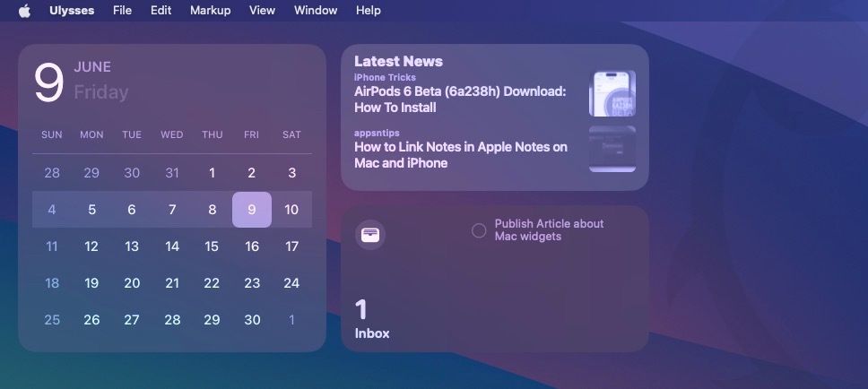Select highlighted date 9 in calendar

point(252,210)
